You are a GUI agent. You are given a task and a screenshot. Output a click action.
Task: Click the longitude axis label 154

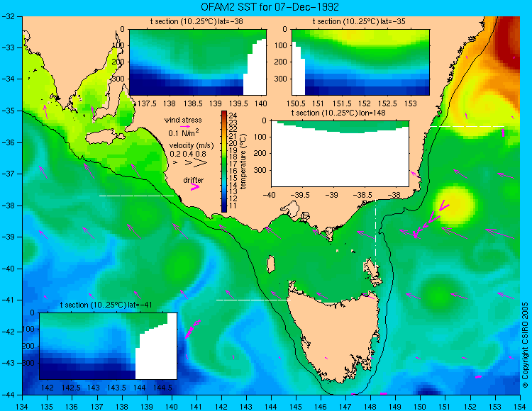pyautogui.click(x=519, y=407)
